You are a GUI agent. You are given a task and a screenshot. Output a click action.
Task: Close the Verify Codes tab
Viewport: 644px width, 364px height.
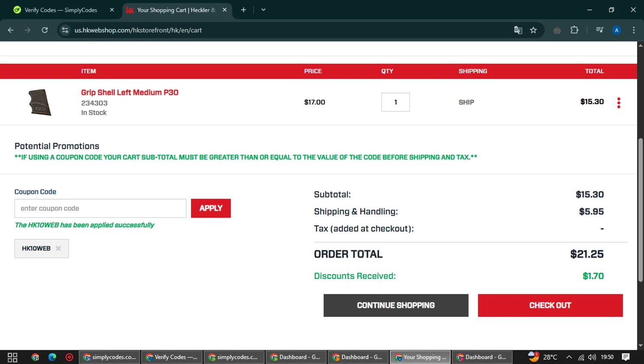coord(112,9)
